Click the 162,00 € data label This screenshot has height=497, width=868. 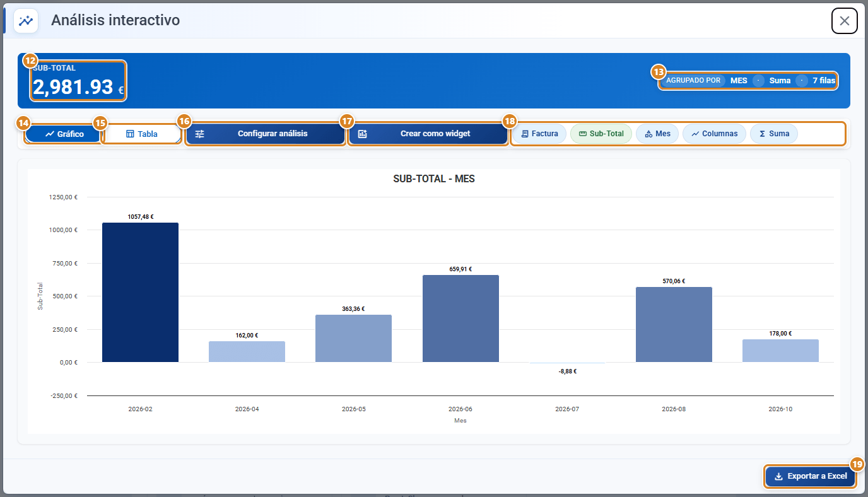[247, 336]
